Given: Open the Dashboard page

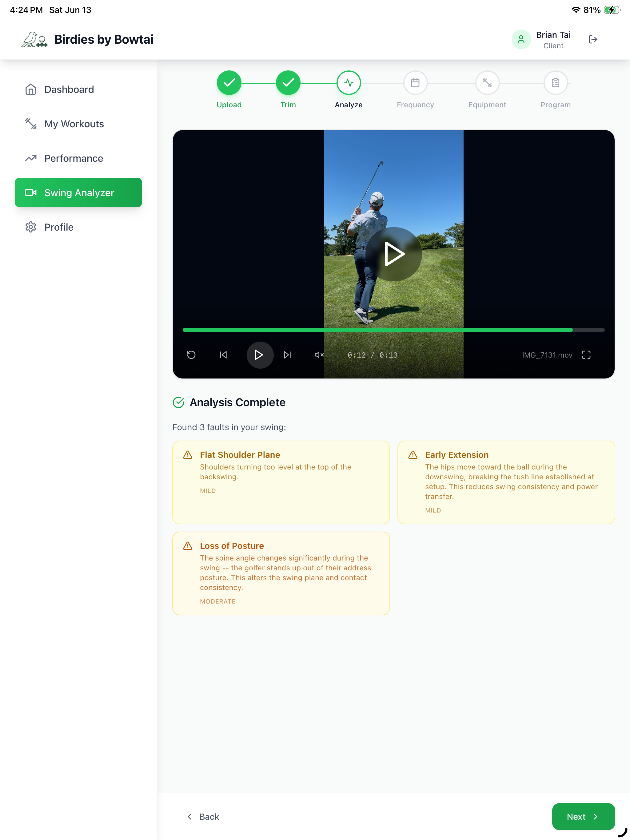Looking at the screenshot, I should (x=78, y=89).
